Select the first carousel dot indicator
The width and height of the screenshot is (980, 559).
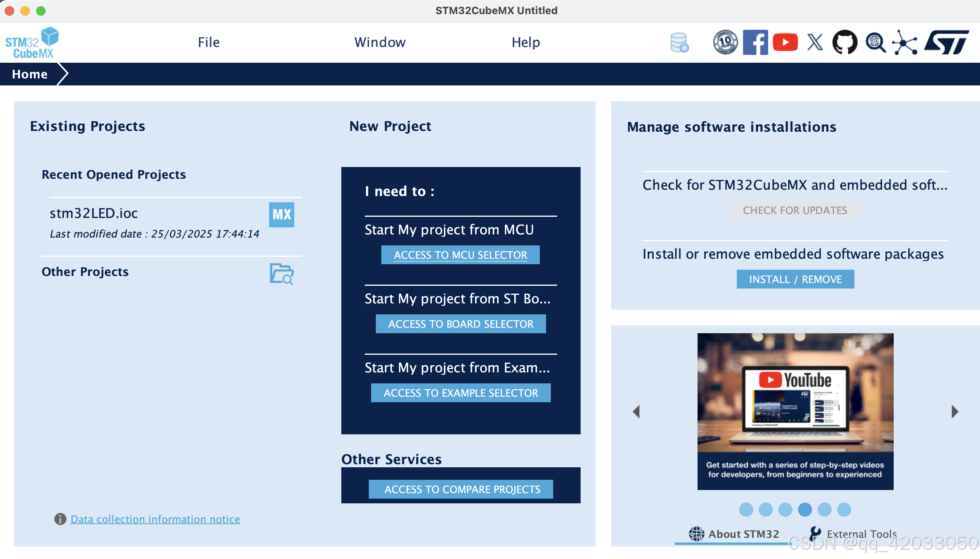pyautogui.click(x=746, y=509)
